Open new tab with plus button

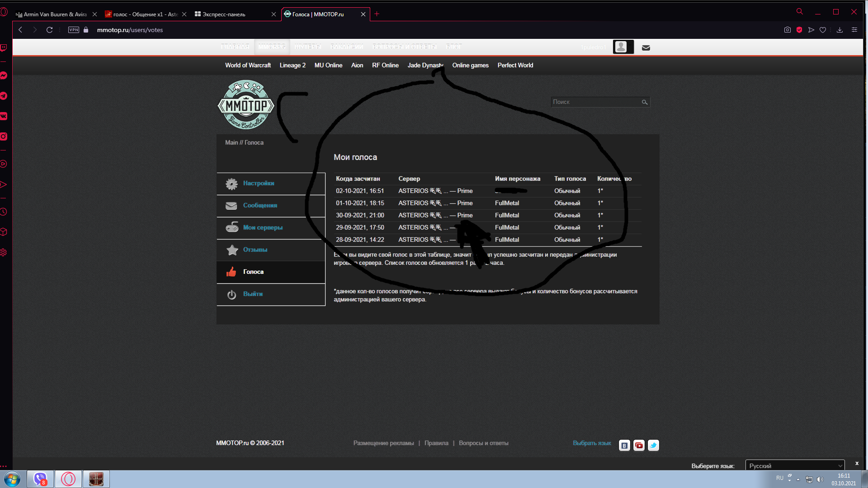pyautogui.click(x=377, y=14)
